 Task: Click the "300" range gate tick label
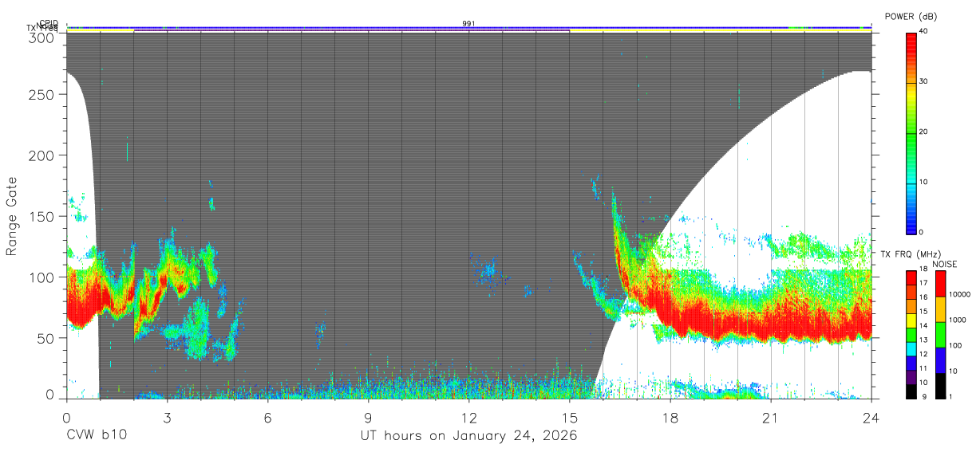click(x=41, y=37)
